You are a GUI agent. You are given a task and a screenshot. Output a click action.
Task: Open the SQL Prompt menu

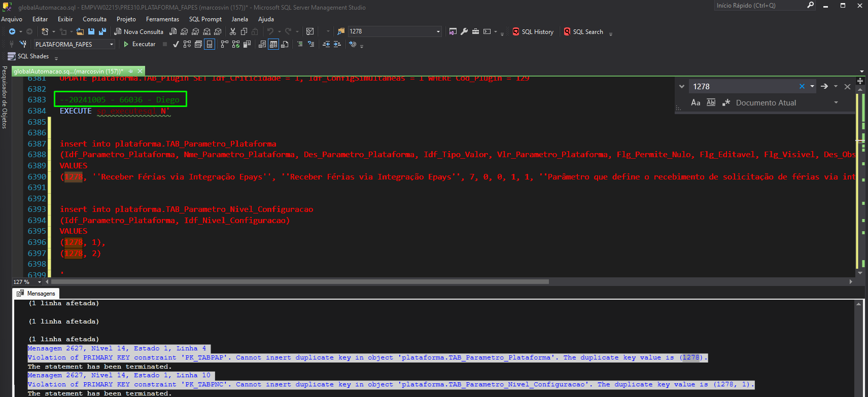click(205, 19)
